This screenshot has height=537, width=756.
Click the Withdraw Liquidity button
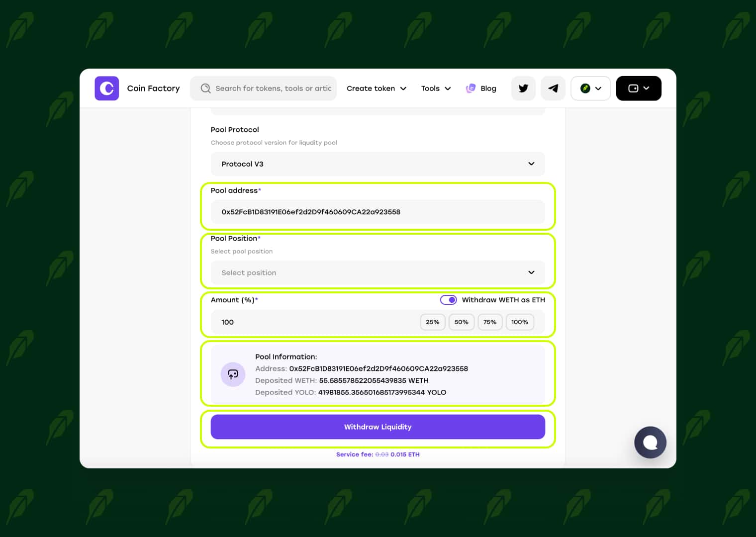click(x=378, y=427)
